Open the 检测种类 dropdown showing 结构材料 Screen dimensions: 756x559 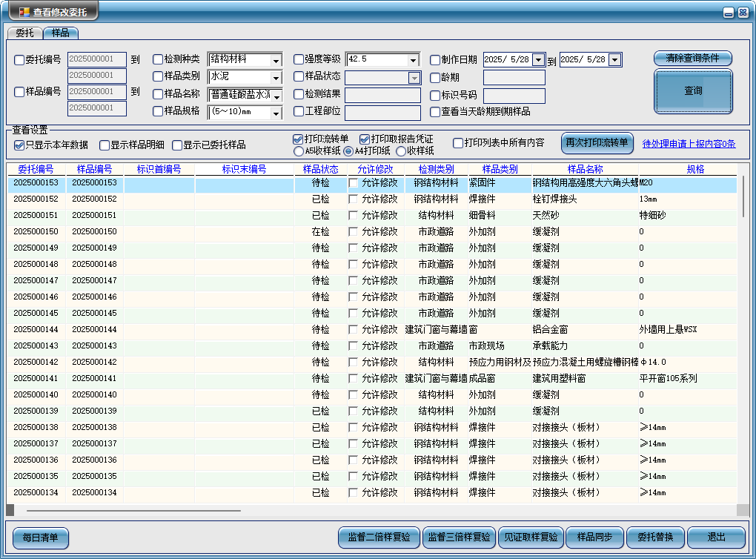point(276,60)
